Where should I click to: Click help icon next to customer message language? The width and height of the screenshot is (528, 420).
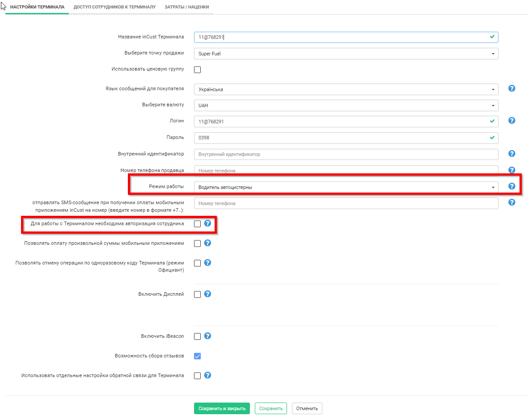pos(512,88)
